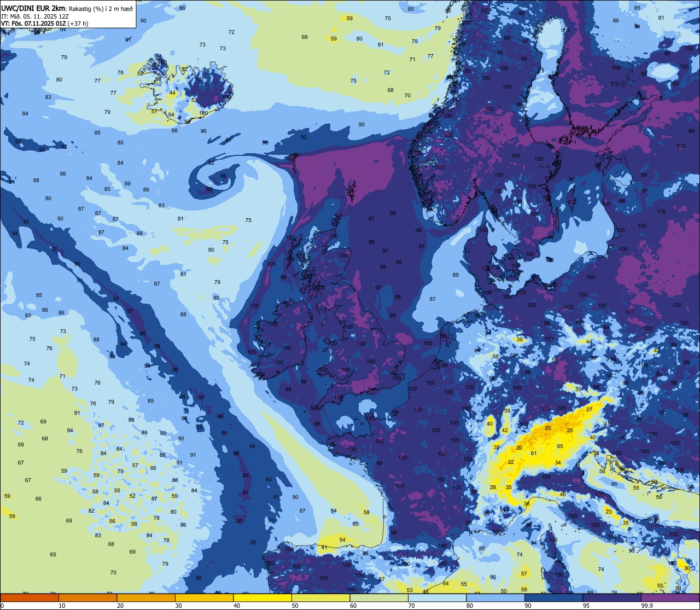Screen dimensions: 700x610
Task: Click the 'Rakastig (%) í 2 m hæð' label
Action: pyautogui.click(x=101, y=8)
